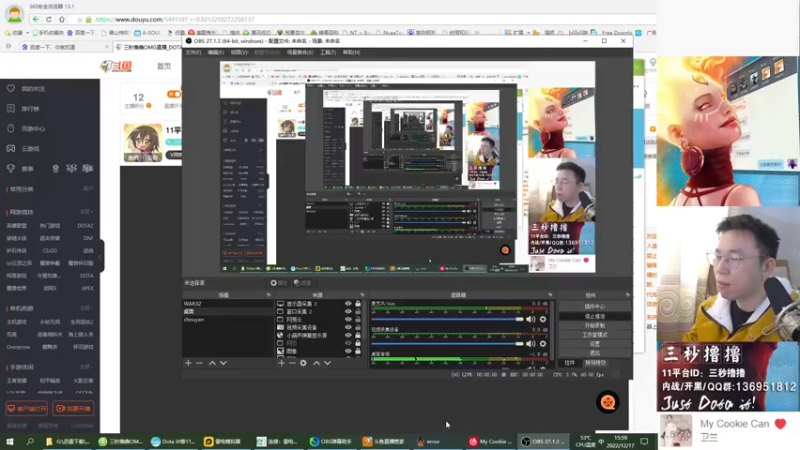Expand 全部 under 网游竞技 category
800x450 pixels.
tap(86, 211)
